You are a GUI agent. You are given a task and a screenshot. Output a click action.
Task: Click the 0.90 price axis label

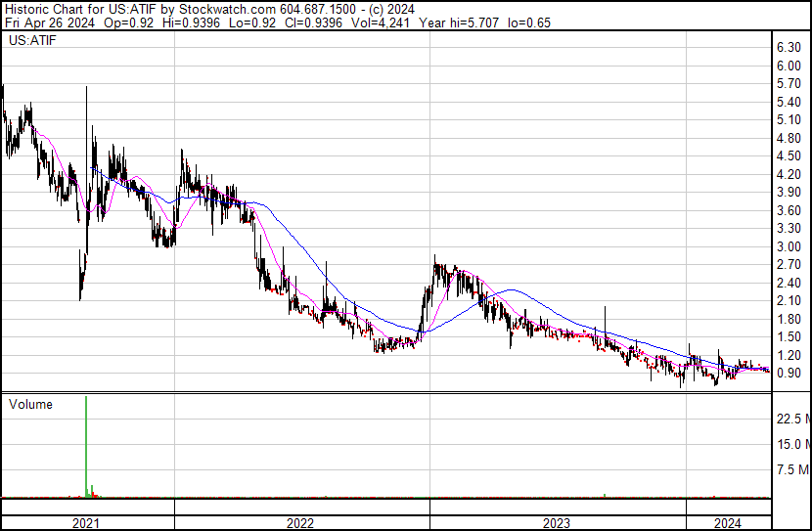point(789,374)
